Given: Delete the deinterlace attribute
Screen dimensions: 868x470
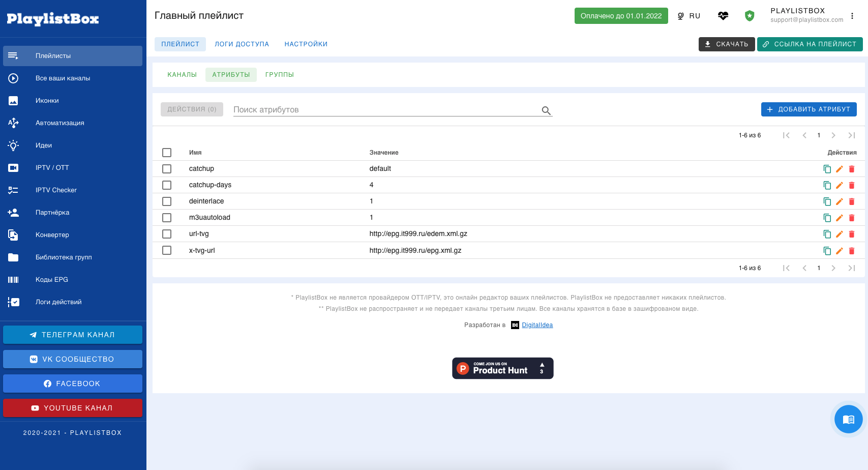Looking at the screenshot, I should click(852, 201).
